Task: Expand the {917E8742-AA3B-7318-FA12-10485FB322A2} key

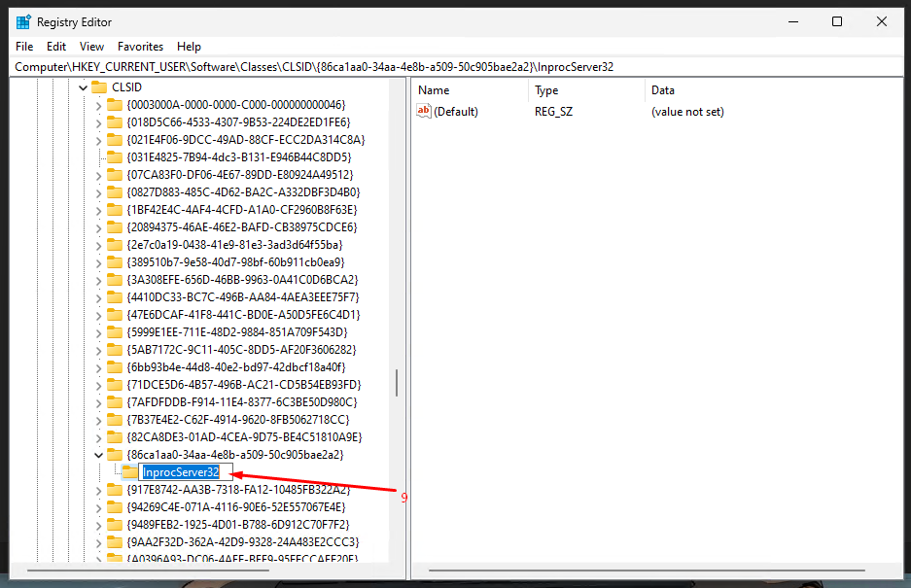Action: (x=98, y=490)
